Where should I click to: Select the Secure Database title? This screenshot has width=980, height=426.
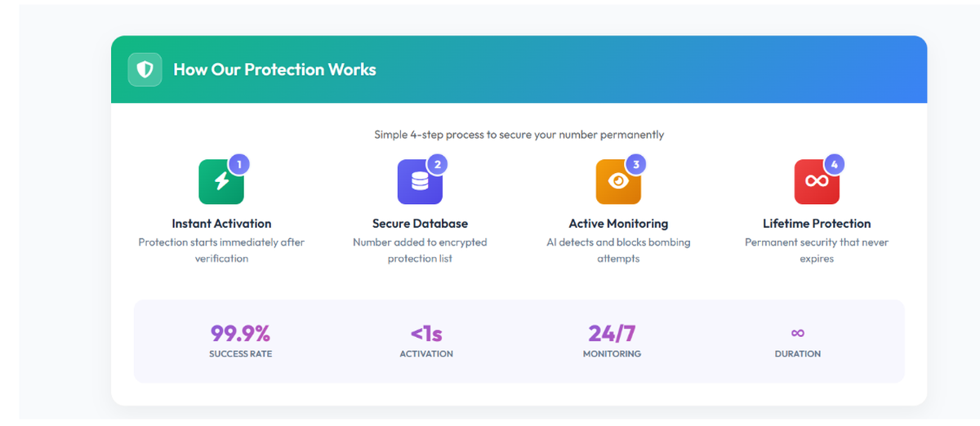pyautogui.click(x=420, y=224)
